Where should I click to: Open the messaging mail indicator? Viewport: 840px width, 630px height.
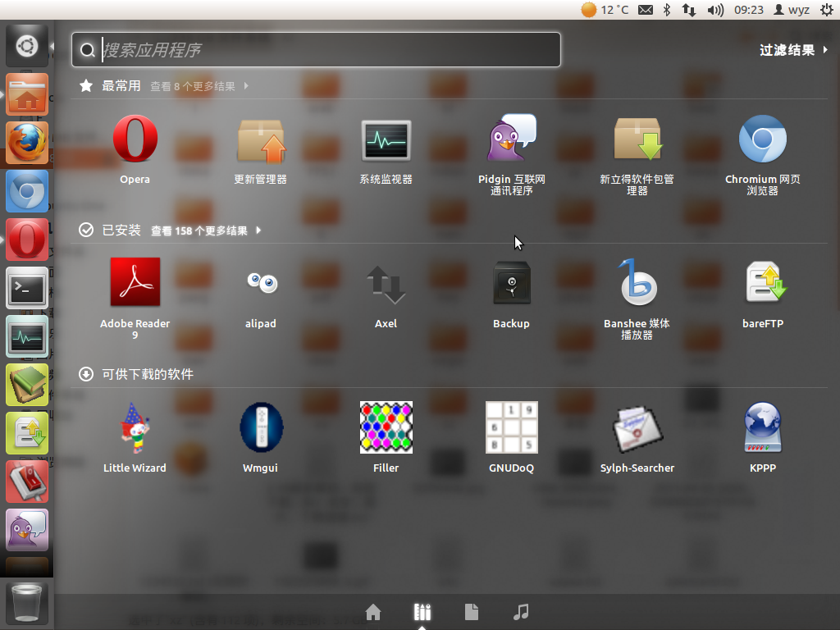646,10
